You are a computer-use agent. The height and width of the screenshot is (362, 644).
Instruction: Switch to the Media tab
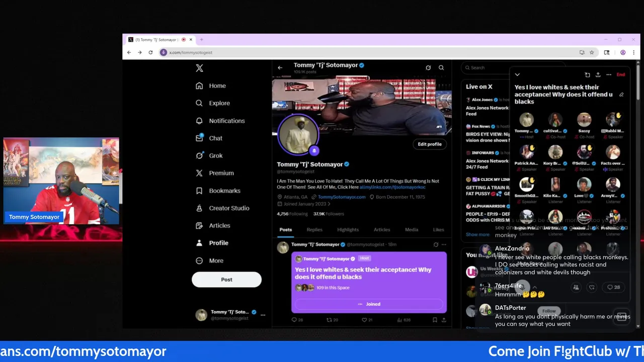(x=412, y=230)
